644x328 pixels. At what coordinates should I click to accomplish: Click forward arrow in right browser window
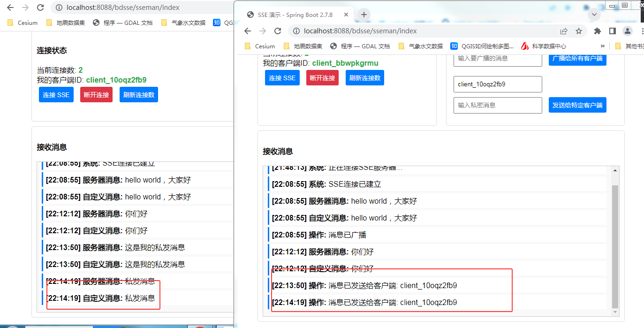[263, 31]
